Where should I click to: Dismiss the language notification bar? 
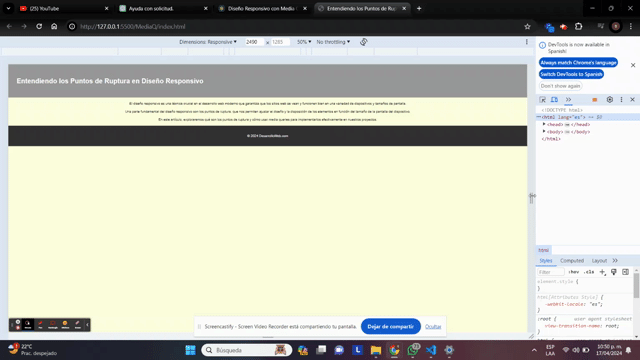click(x=633, y=65)
